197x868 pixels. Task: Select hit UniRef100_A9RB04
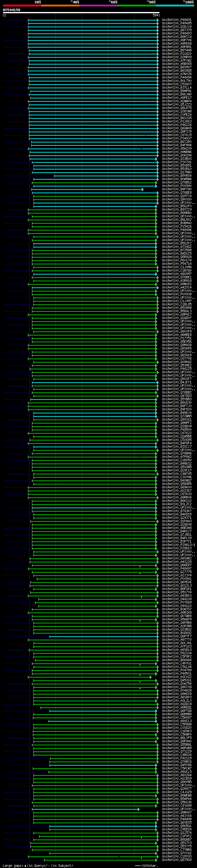(176, 497)
